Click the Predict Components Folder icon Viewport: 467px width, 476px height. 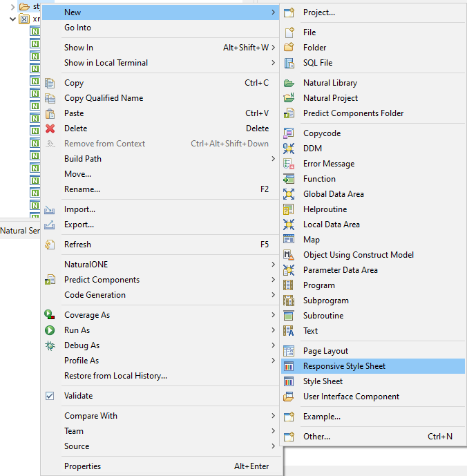coord(289,113)
